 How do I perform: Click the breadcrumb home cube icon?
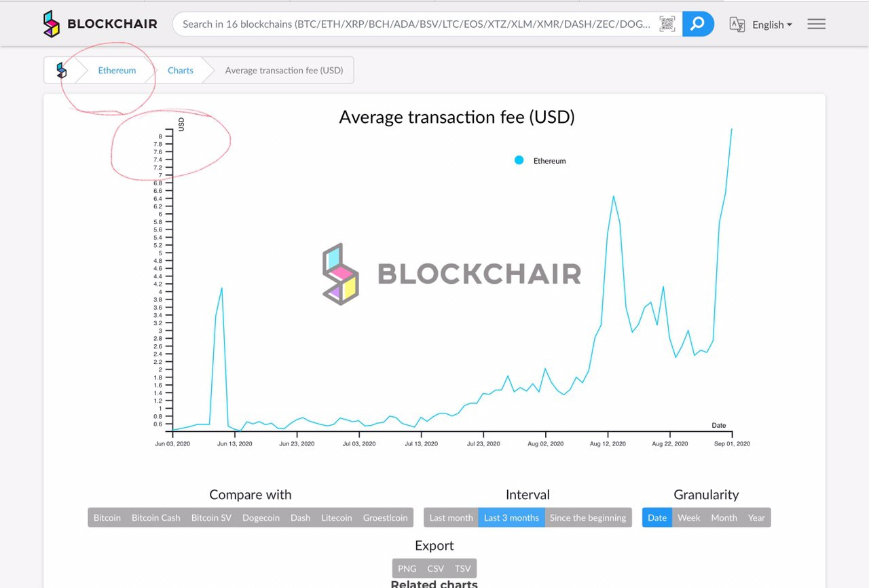tap(62, 70)
